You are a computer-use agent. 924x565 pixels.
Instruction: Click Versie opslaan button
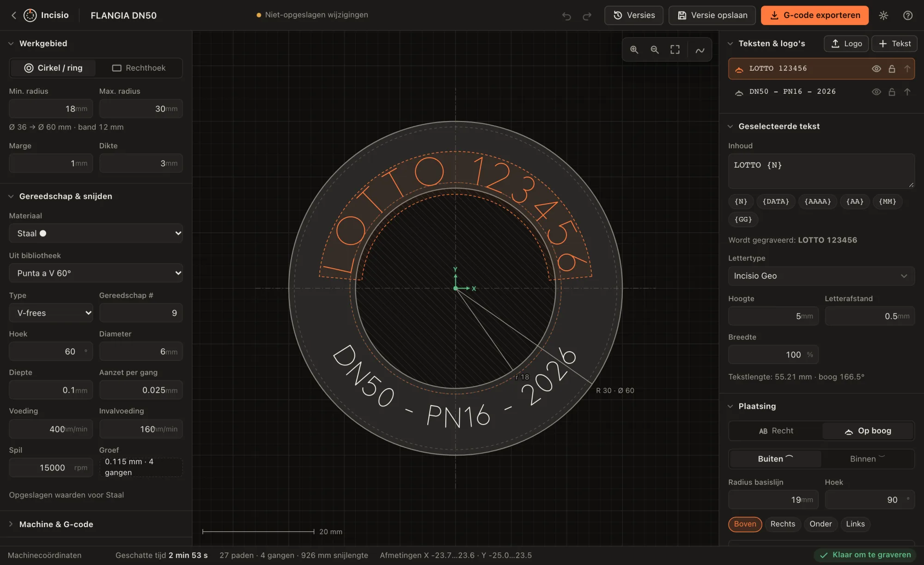(712, 15)
